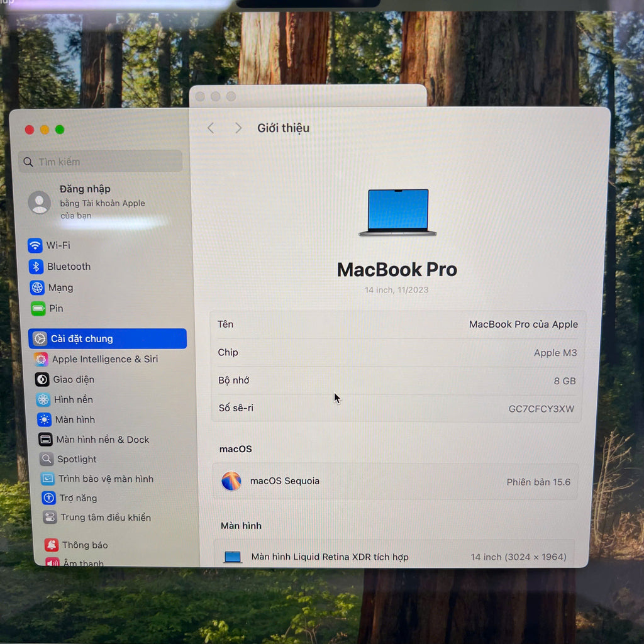Open Trợ năng accessibility icon

49,498
